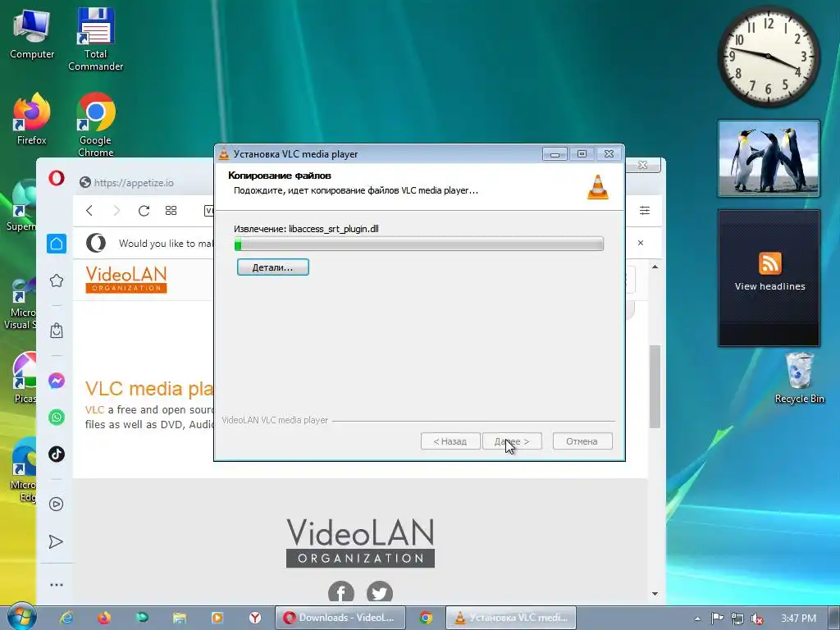Click the appetize.io address in Opera
The height and width of the screenshot is (630, 840).
pyautogui.click(x=134, y=183)
